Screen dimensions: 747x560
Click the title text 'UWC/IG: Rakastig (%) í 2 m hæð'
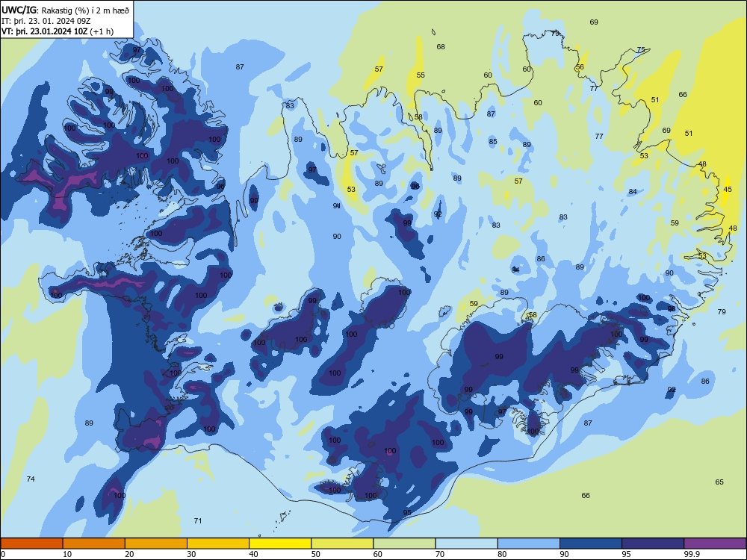coord(65,10)
